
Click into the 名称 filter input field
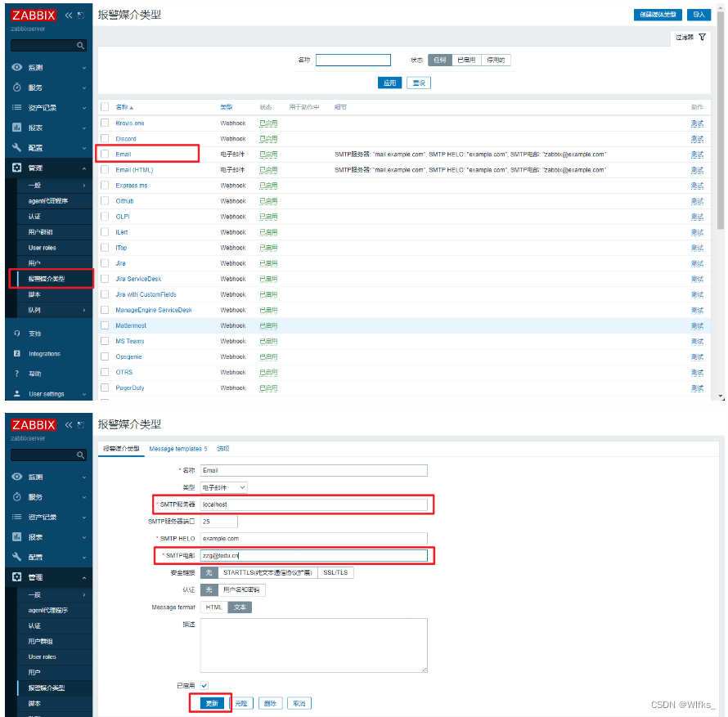[x=353, y=60]
